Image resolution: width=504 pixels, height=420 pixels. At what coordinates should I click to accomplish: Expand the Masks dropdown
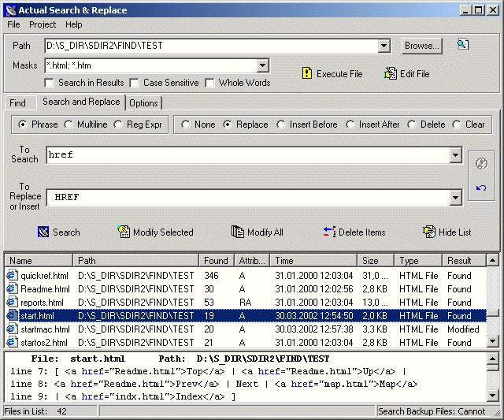(262, 65)
